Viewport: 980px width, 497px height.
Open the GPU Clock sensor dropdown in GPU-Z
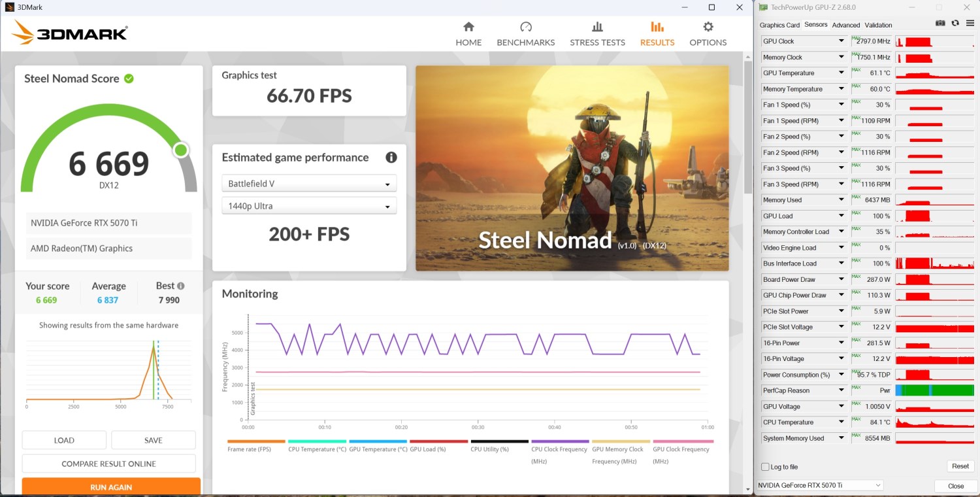pyautogui.click(x=841, y=41)
